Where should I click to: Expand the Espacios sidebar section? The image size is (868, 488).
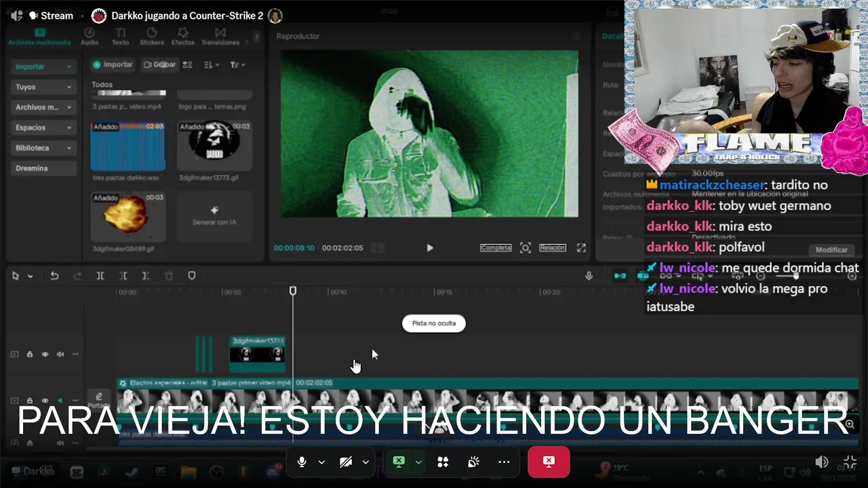click(43, 127)
